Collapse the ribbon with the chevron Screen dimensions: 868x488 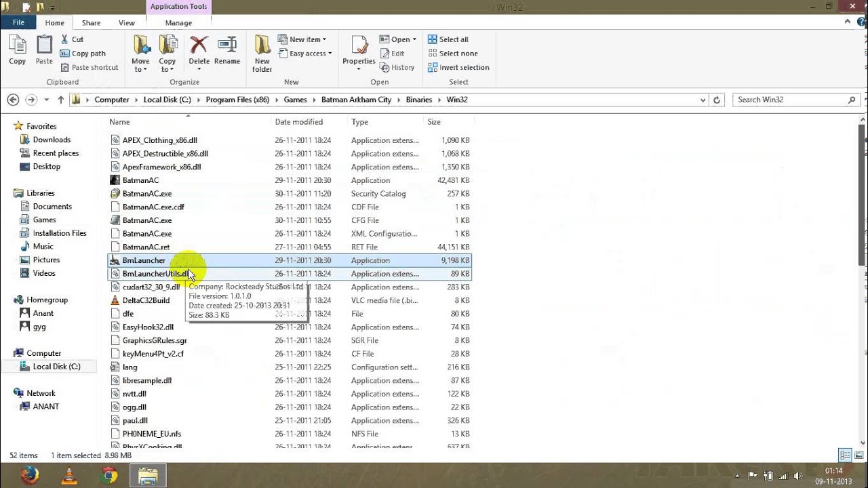pos(848,22)
